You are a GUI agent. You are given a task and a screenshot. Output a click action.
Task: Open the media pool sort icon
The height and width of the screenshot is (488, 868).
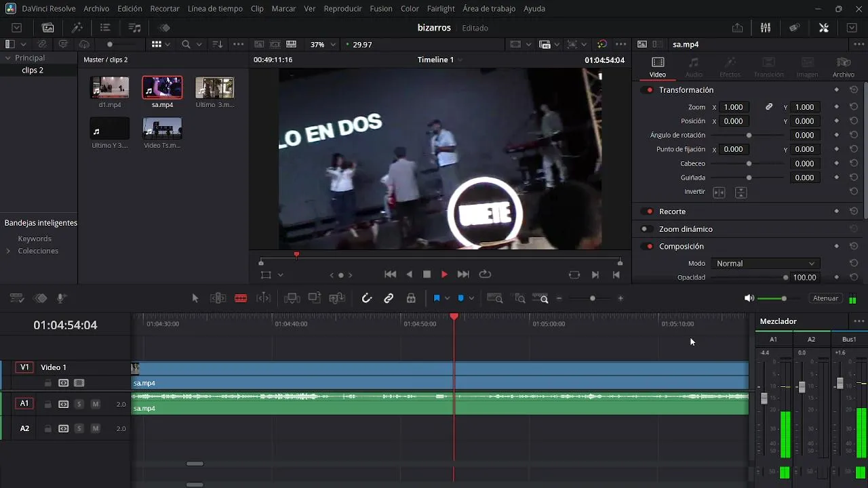(x=218, y=44)
